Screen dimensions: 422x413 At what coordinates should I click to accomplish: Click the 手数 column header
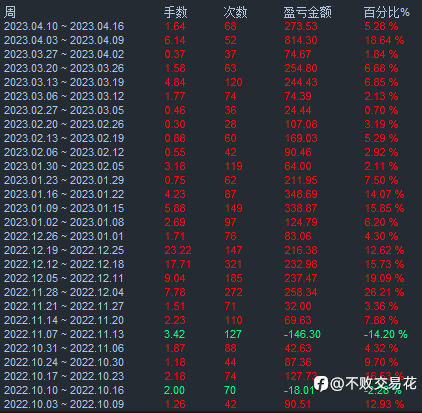(175, 13)
